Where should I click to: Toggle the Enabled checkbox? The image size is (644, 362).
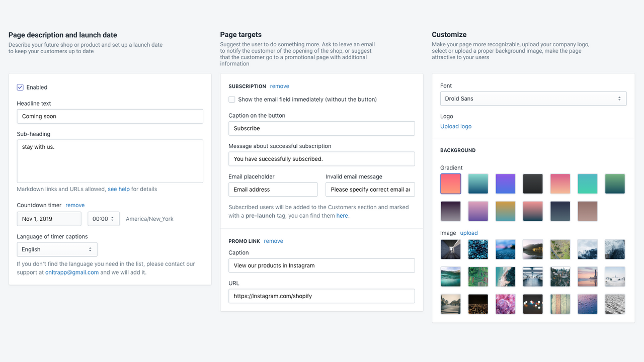[20, 87]
